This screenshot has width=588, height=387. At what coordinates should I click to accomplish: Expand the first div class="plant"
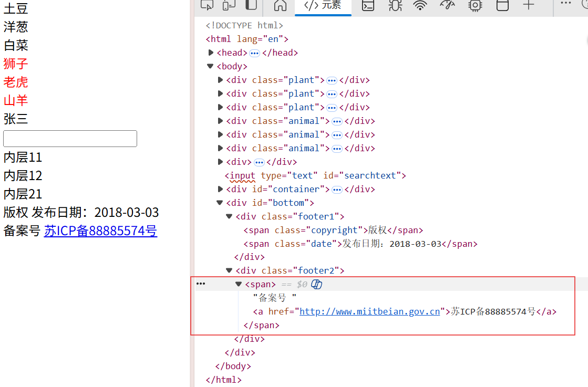coord(221,80)
